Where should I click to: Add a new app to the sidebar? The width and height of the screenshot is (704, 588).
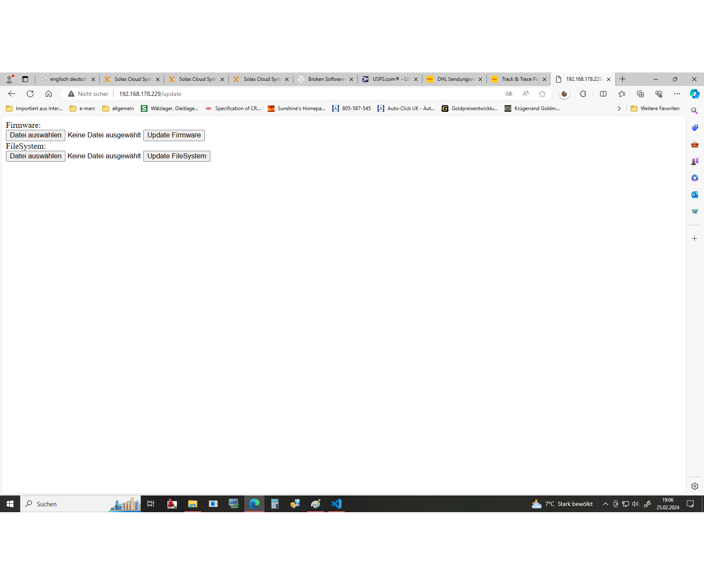[695, 239]
